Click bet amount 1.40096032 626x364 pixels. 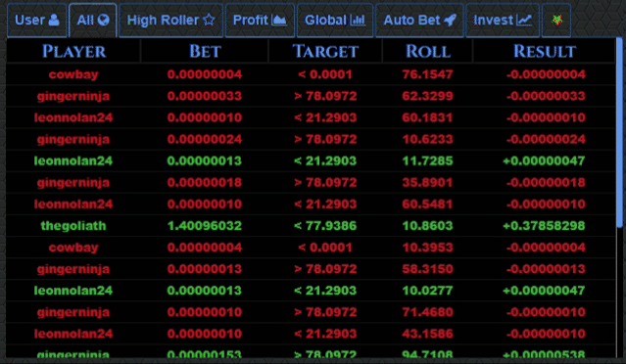pyautogui.click(x=205, y=226)
